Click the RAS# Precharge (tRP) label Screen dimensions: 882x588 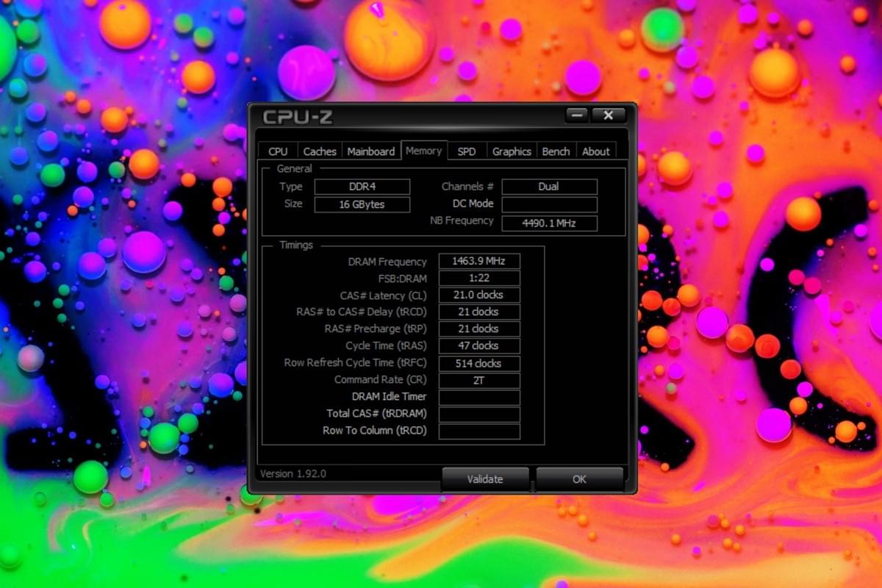click(x=376, y=329)
